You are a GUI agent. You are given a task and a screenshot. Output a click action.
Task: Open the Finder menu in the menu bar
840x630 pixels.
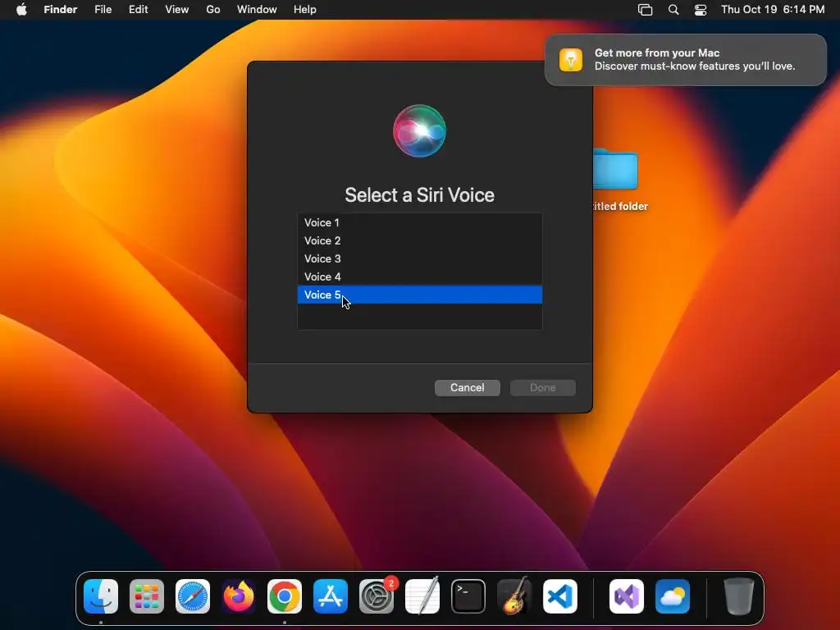(61, 10)
